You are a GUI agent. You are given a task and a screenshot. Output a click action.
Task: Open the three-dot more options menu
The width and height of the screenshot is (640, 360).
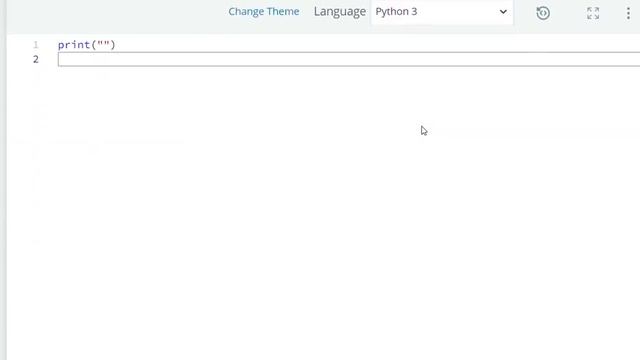pos(628,13)
